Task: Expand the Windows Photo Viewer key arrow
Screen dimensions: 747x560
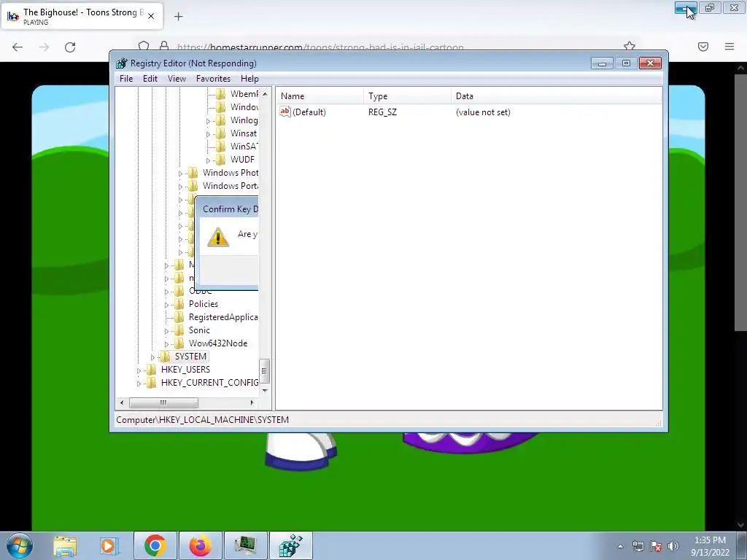Action: [180, 174]
